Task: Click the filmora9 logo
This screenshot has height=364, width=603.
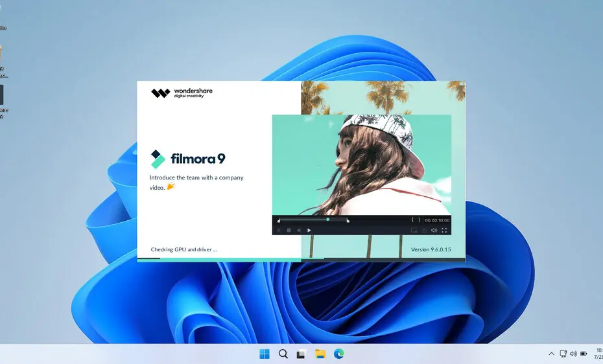Action: coord(187,159)
